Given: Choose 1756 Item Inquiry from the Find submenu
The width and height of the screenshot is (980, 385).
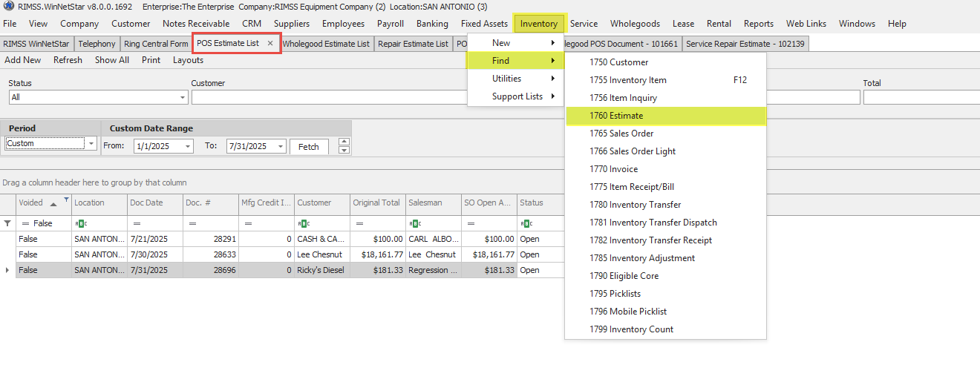Looking at the screenshot, I should pyautogui.click(x=666, y=98).
